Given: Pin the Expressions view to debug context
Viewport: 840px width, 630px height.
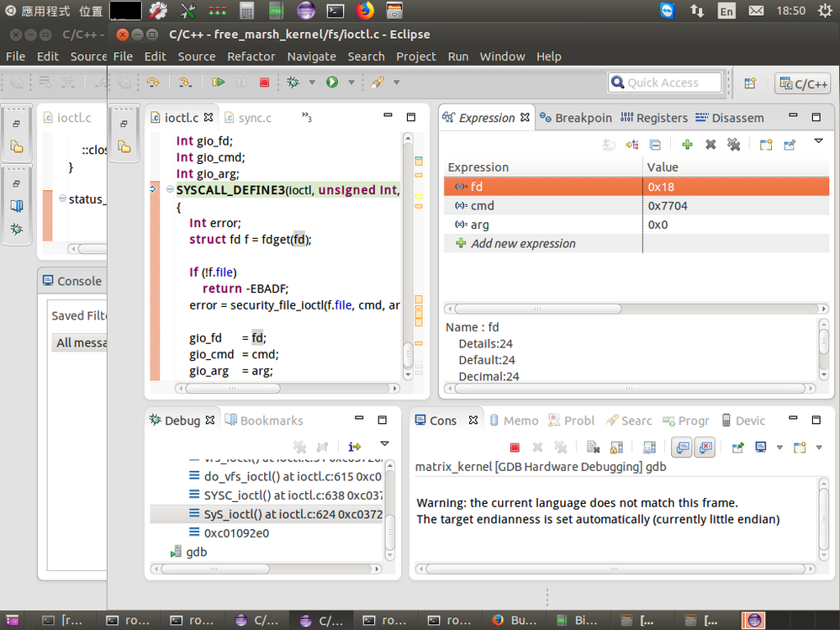Looking at the screenshot, I should [790, 144].
